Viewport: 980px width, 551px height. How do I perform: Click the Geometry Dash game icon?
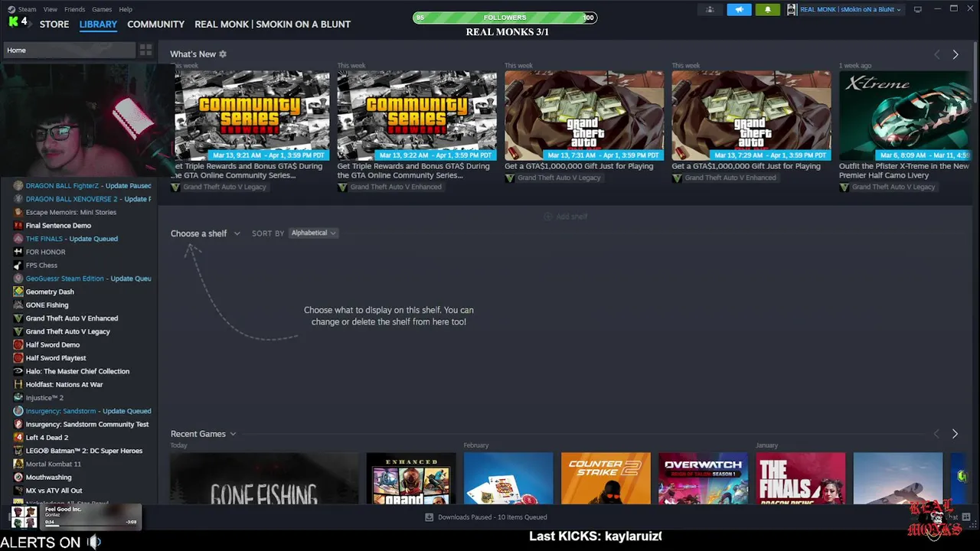[x=18, y=292]
